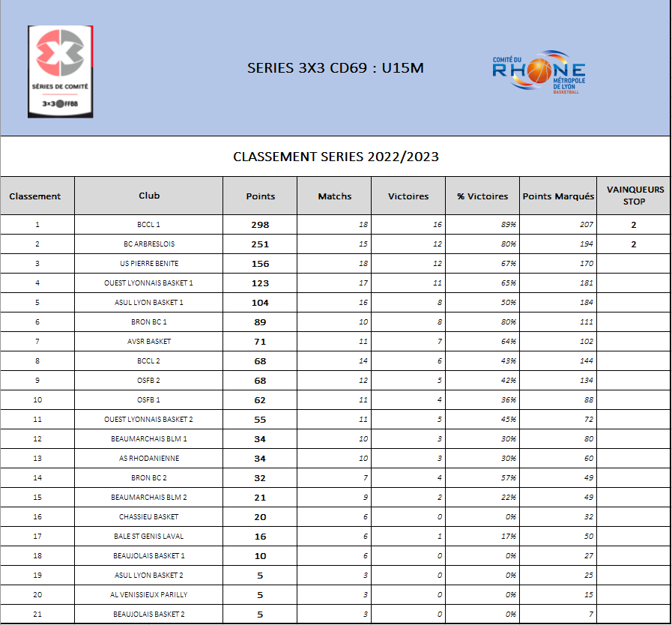Select the club cell "BC ARBRESLOIS"
Viewport: 672px width, 625px height.
point(149,244)
